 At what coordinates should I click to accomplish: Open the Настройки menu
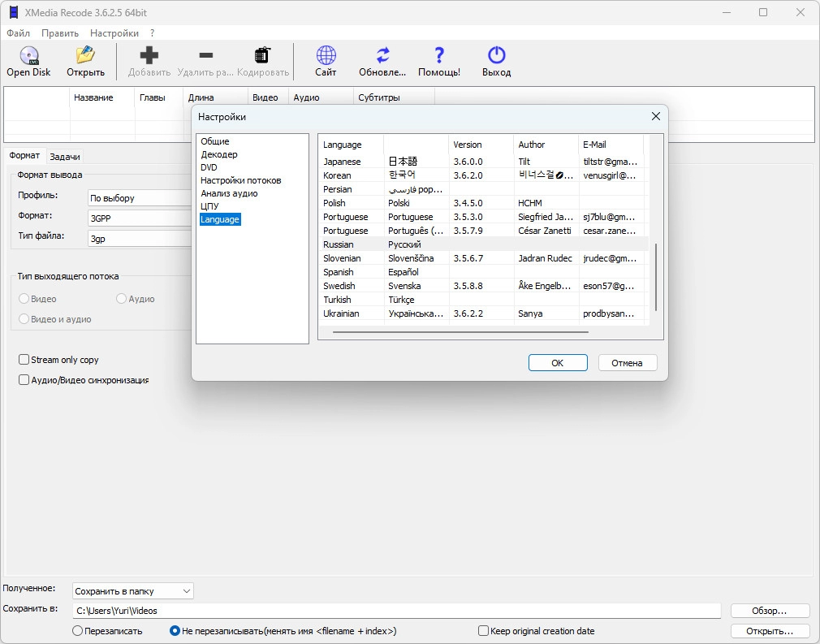(114, 33)
